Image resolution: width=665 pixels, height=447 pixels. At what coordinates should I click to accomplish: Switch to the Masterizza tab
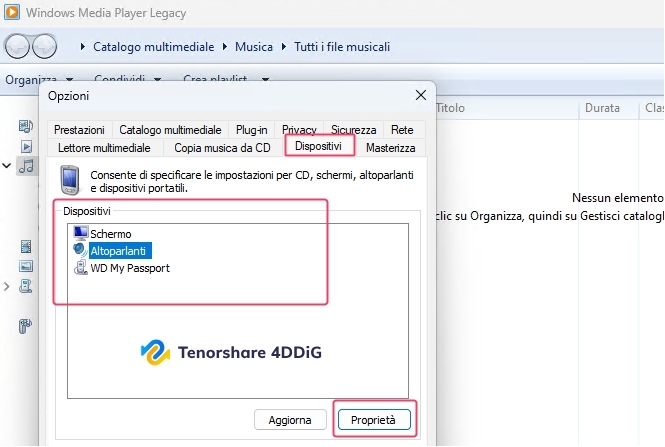(x=391, y=148)
